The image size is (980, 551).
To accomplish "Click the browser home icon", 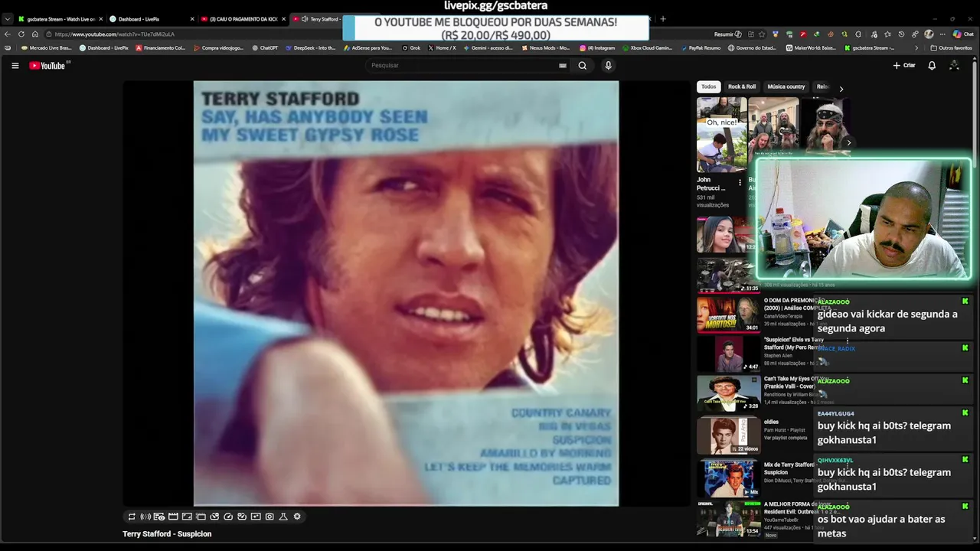I will pos(35,34).
